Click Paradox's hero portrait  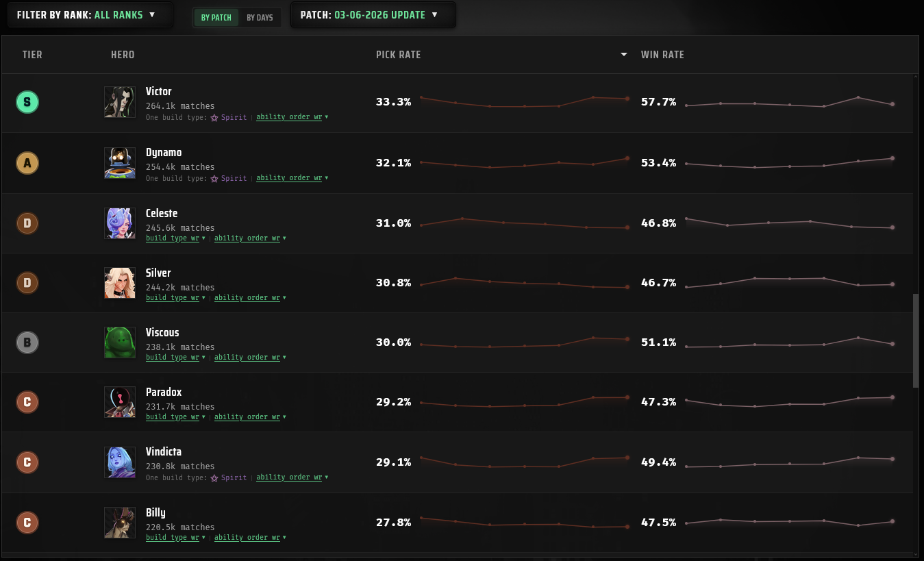tap(119, 402)
